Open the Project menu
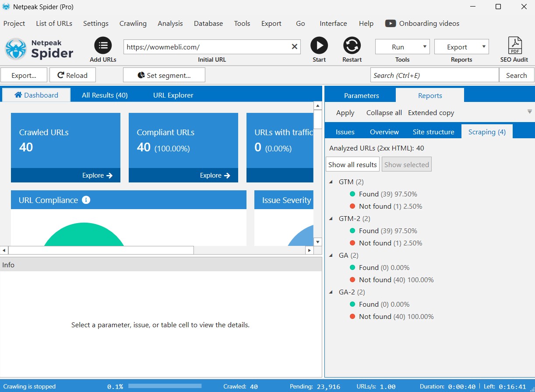This screenshot has height=392, width=535. [x=14, y=24]
